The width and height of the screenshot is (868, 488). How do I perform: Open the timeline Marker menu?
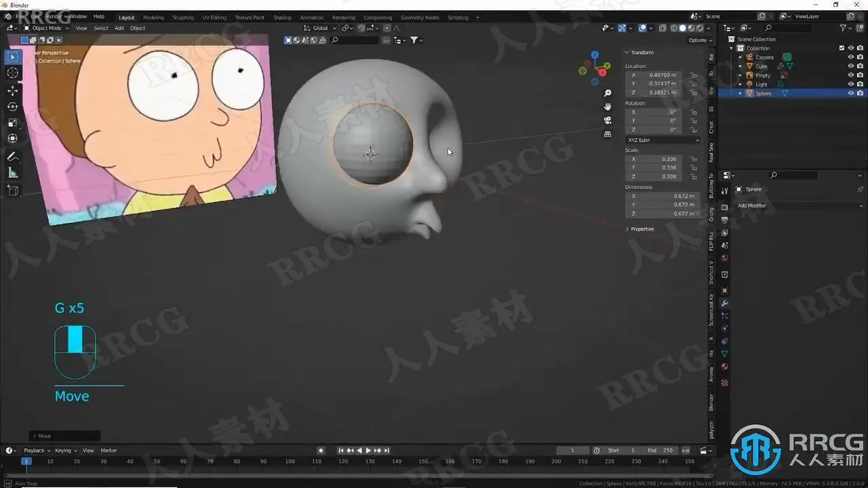point(108,451)
